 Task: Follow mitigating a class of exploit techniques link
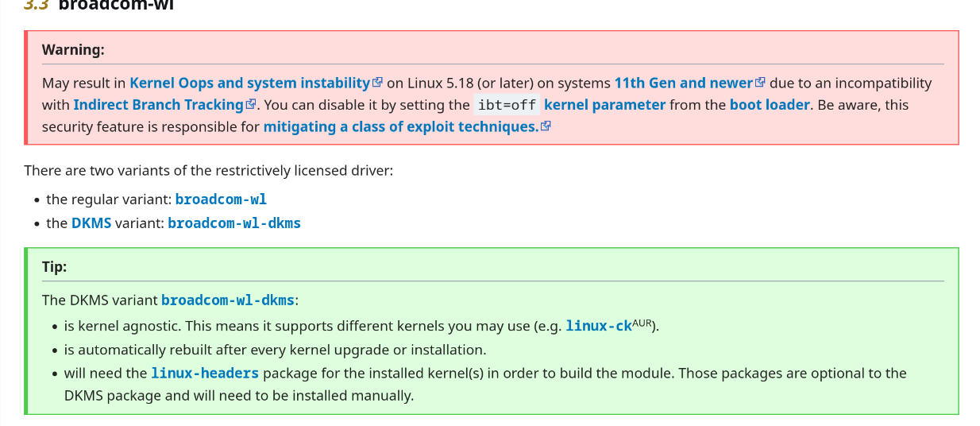[x=400, y=126]
